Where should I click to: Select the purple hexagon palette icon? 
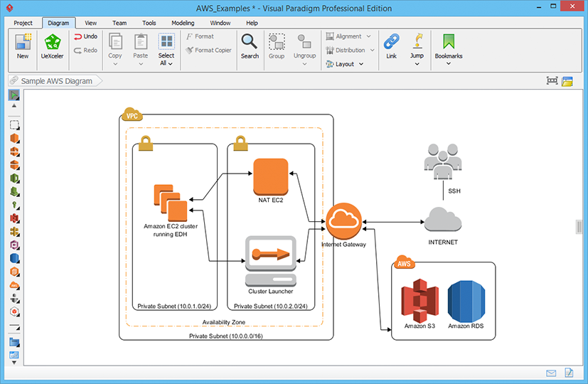click(x=14, y=245)
